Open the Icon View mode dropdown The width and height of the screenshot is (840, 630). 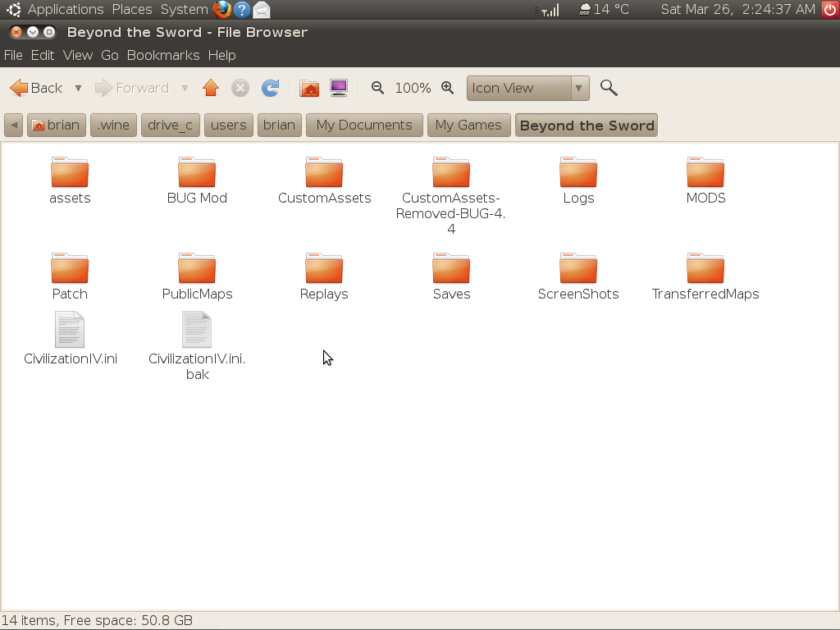point(527,88)
